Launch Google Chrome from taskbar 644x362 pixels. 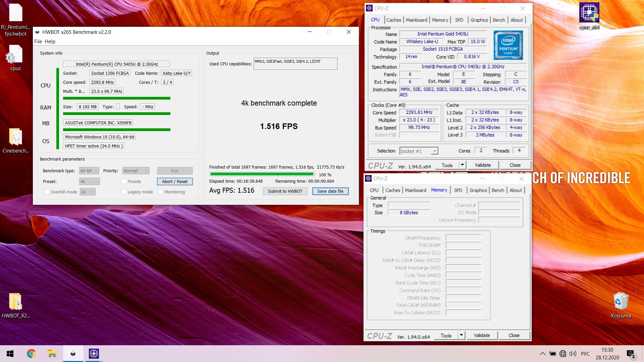click(x=31, y=354)
